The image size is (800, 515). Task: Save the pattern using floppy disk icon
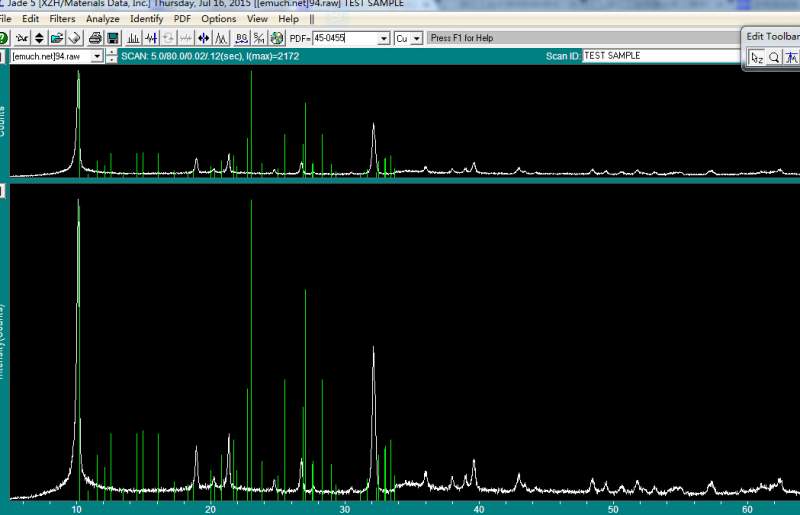pos(113,38)
